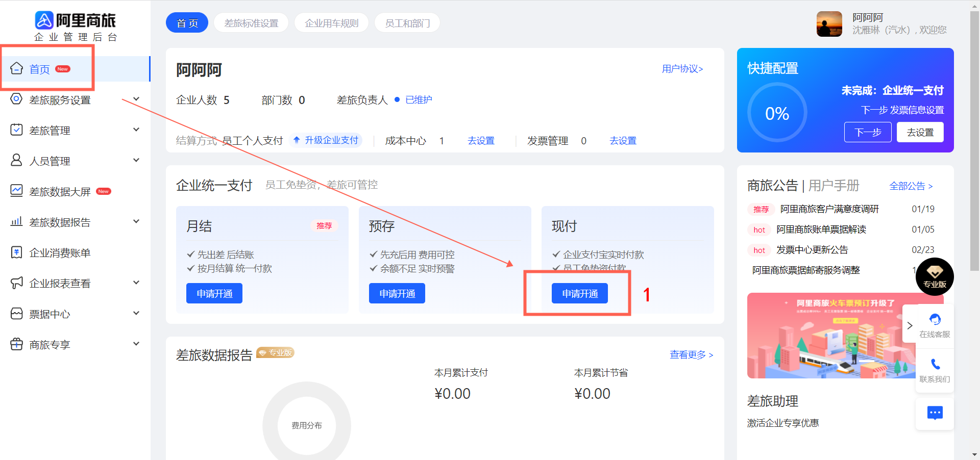The width and height of the screenshot is (980, 460).
Task: Switch to 差旅标准设置 tab
Action: pos(251,23)
